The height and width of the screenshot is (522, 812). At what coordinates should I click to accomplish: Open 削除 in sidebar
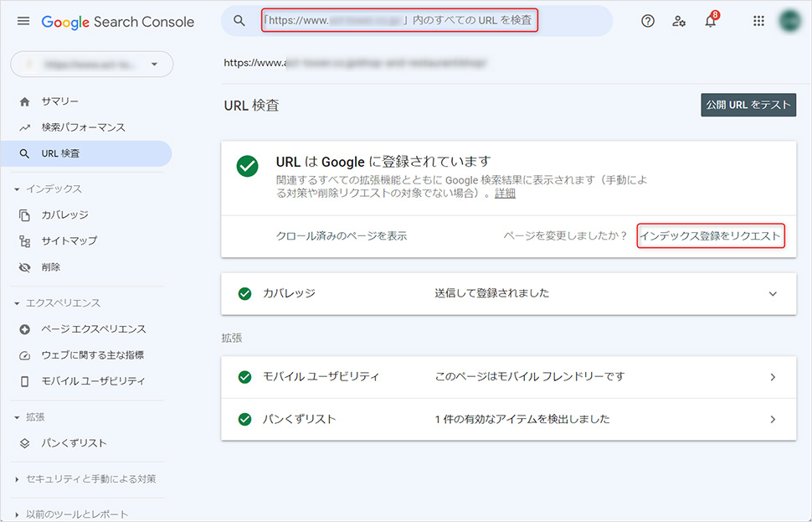[x=51, y=267]
